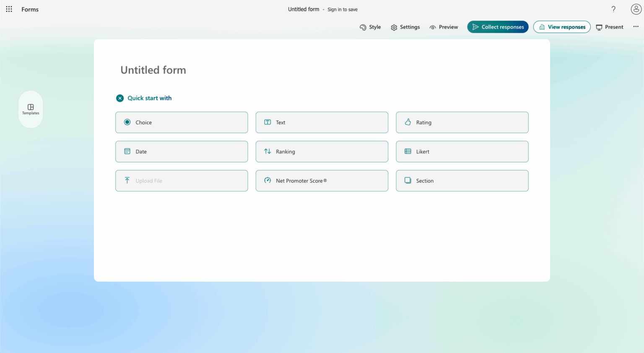Add a Rating question

pyautogui.click(x=462, y=122)
